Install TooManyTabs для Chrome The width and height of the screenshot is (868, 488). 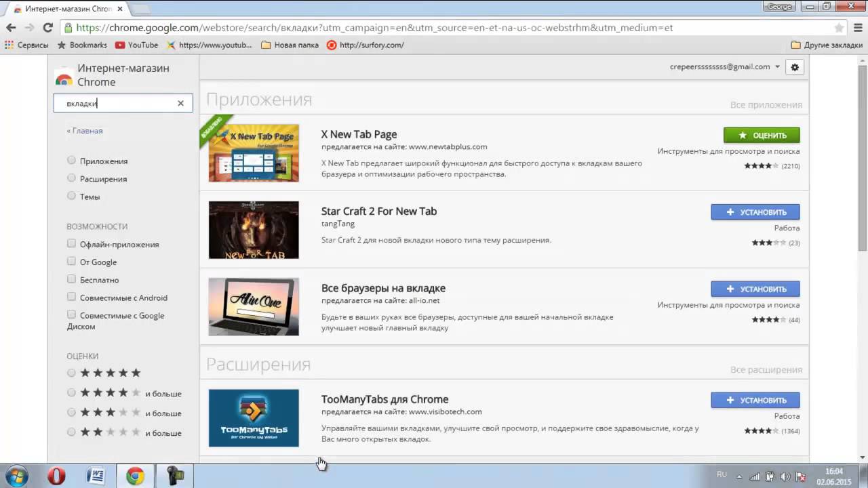coord(755,400)
